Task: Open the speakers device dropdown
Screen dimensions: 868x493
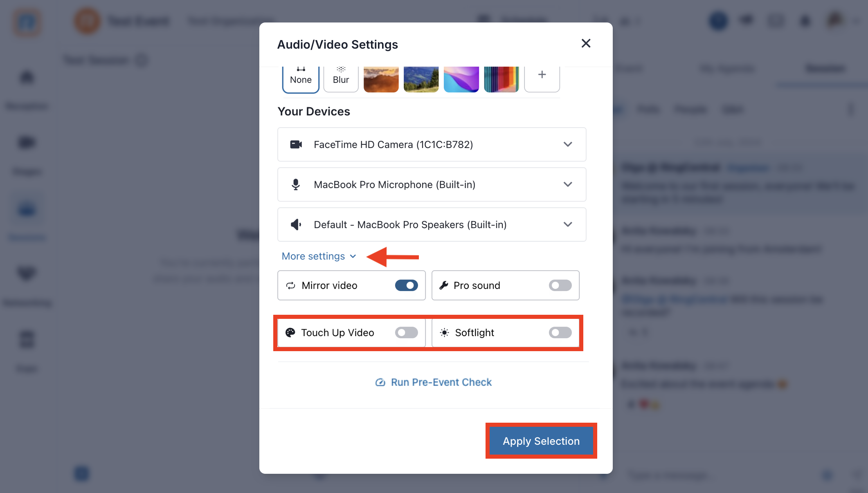Action: tap(432, 224)
